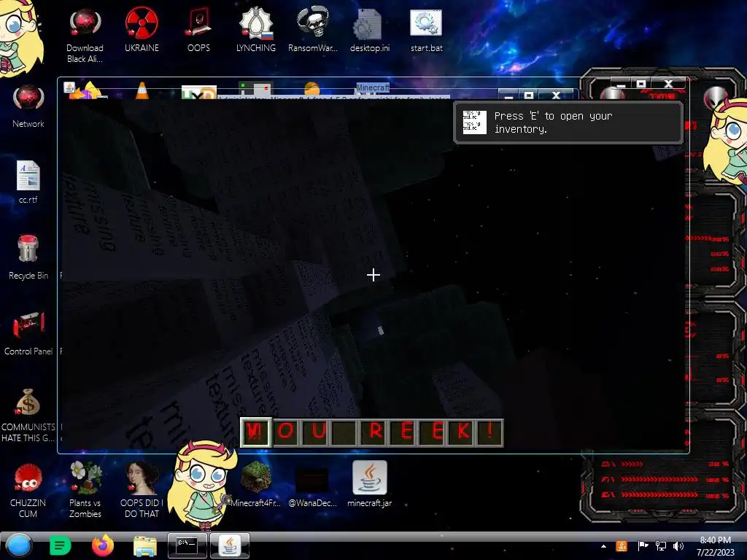Switch to the Java taskbar window
Screen dimensions: 747x560
pos(230,545)
